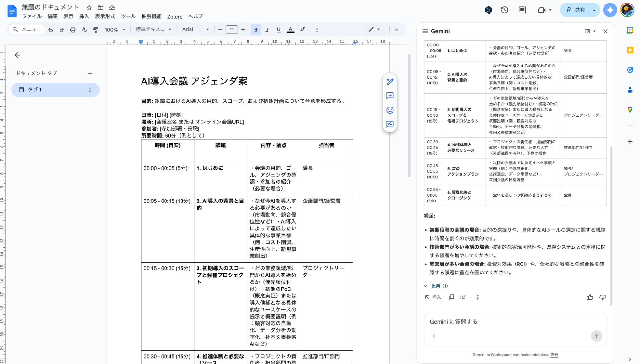Run spelling check from the toolbar
Viewport: 640px width, 364px height.
84,29
